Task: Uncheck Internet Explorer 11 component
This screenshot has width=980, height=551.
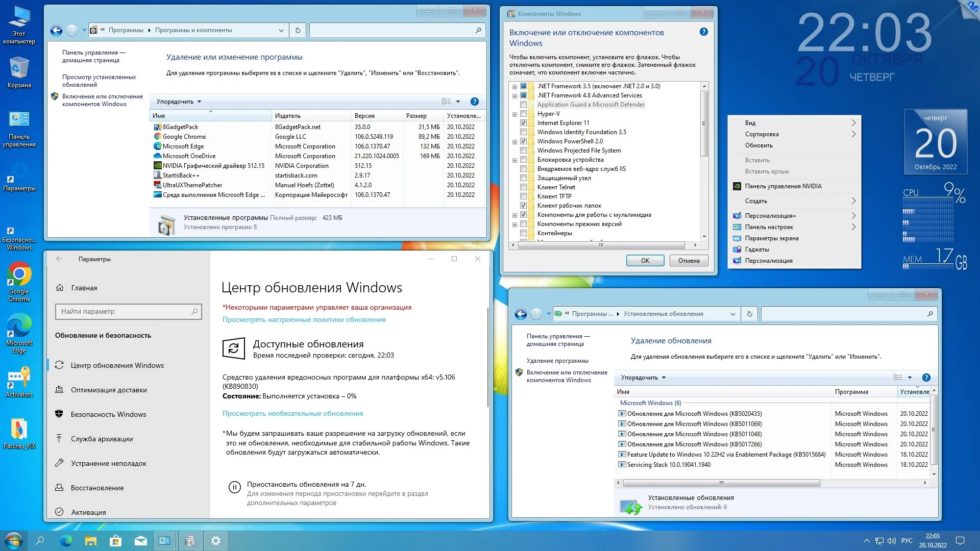Action: click(x=523, y=123)
